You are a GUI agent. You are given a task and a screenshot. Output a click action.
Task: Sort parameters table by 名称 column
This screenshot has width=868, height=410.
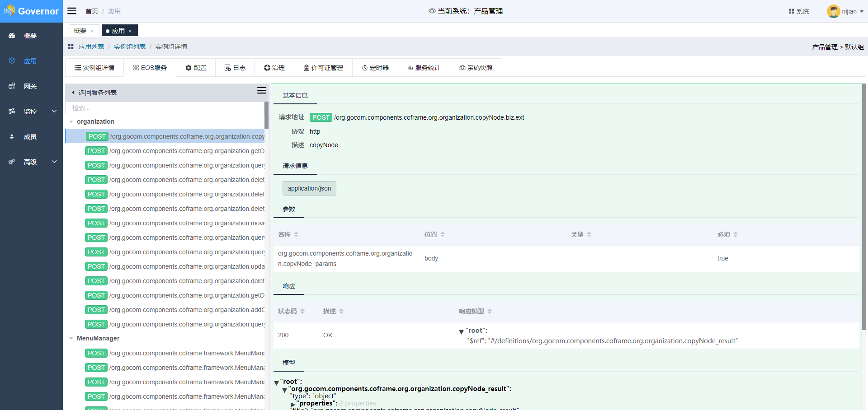[x=296, y=234]
